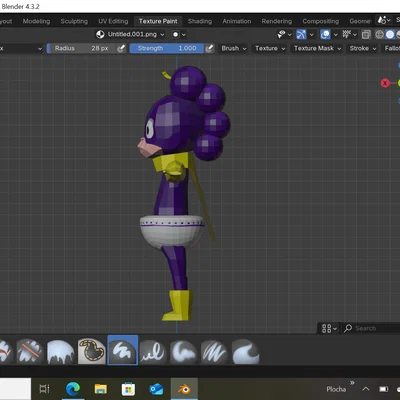Open the Compositing workspace tab
The height and width of the screenshot is (400, 400).
click(x=320, y=21)
